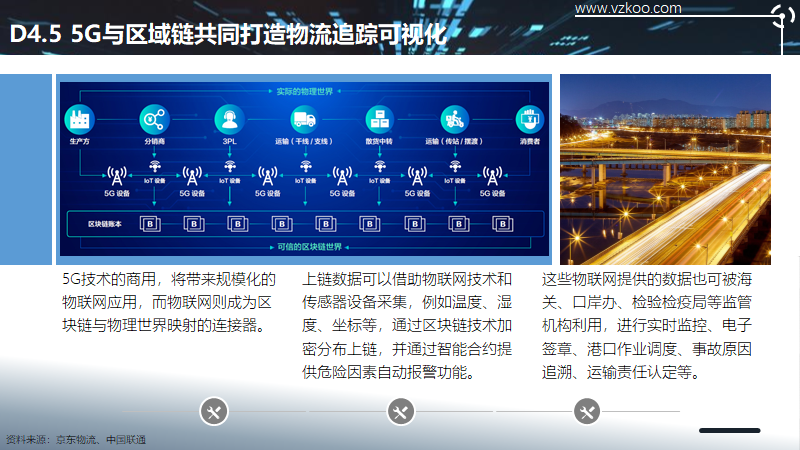Click the rightmost wrench circle icon
Screen dimensions: 800x450
[x=587, y=411]
